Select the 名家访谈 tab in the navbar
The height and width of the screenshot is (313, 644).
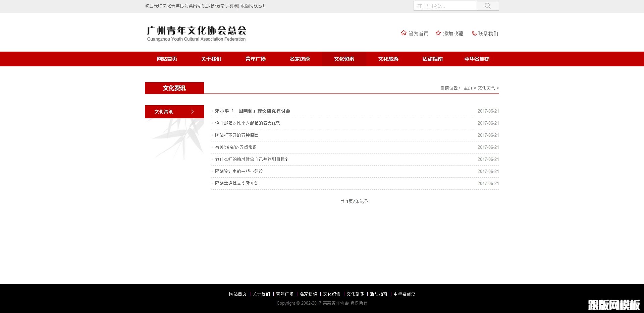[x=300, y=59]
